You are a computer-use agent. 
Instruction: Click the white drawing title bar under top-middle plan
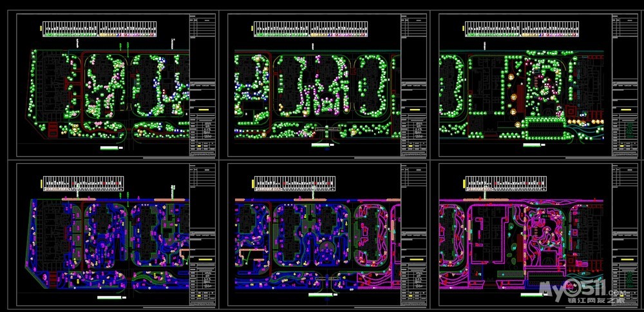(320, 146)
